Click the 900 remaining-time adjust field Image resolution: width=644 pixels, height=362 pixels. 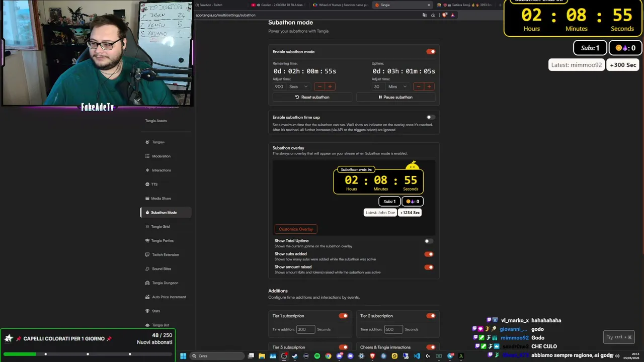[280, 86]
